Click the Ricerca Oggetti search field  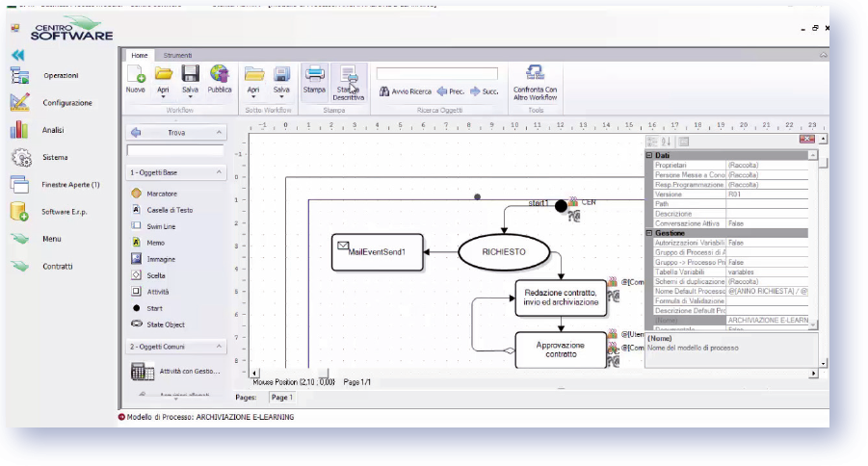tap(436, 73)
